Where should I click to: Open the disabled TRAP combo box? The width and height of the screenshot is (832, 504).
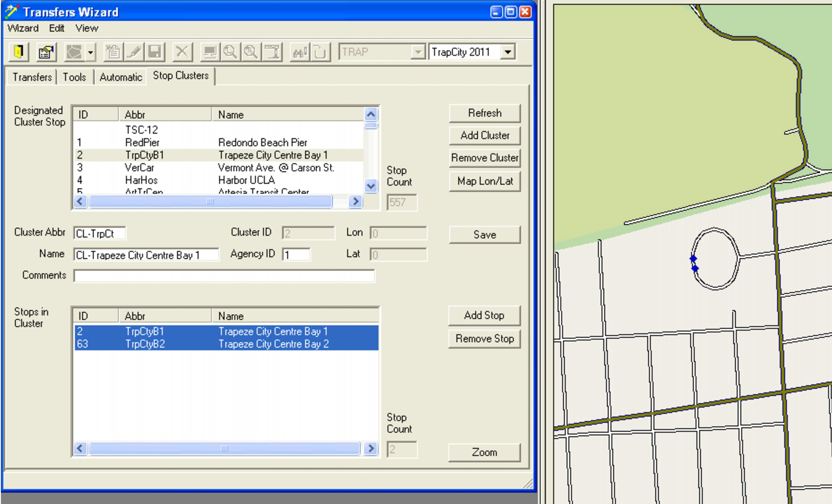[x=419, y=52]
